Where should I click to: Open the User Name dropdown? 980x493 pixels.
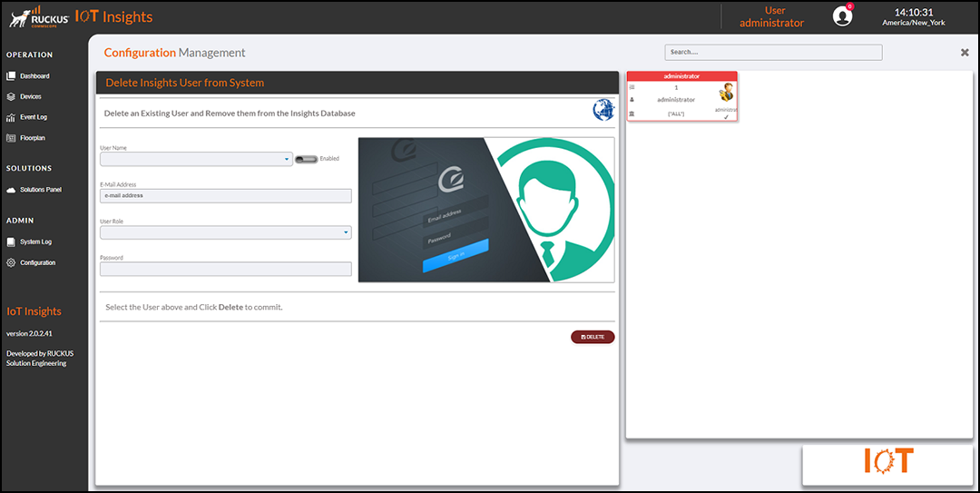click(x=196, y=159)
